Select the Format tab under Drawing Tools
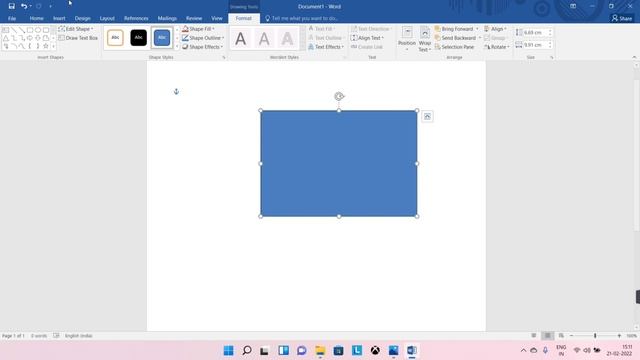This screenshot has width=640, height=360. pyautogui.click(x=244, y=18)
